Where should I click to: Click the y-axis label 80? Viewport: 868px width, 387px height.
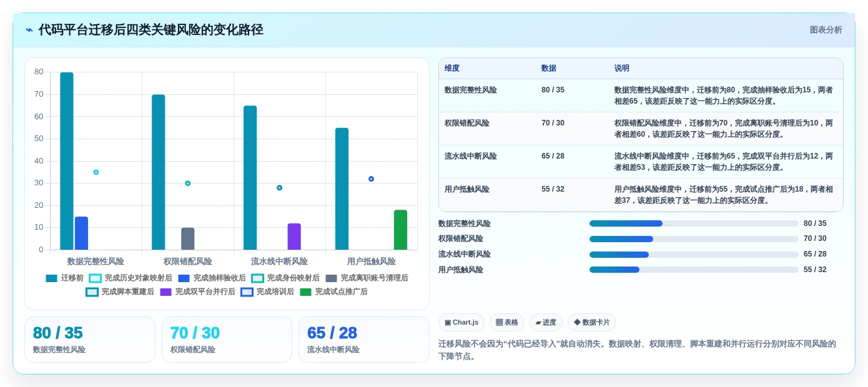point(39,72)
